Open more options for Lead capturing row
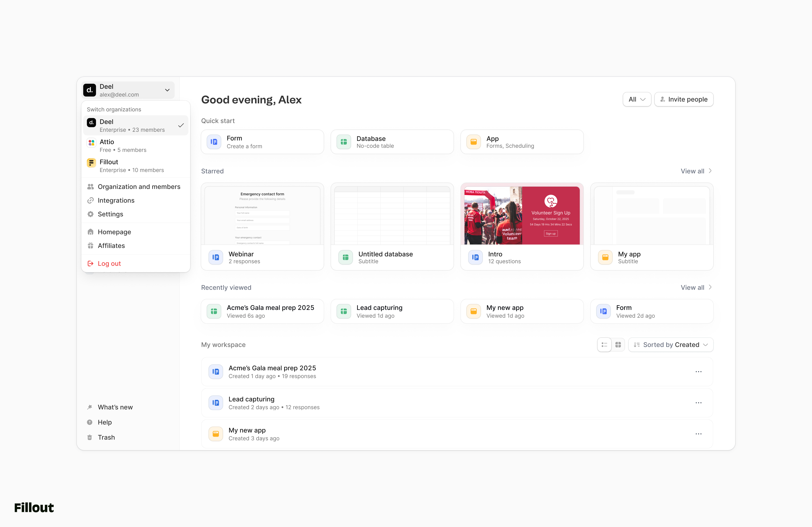The height and width of the screenshot is (527, 812). pyautogui.click(x=698, y=403)
